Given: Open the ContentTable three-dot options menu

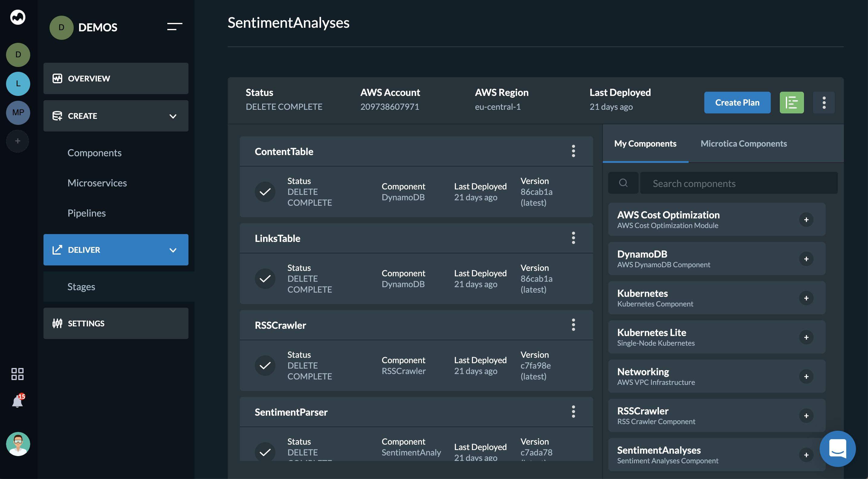Looking at the screenshot, I should (573, 151).
